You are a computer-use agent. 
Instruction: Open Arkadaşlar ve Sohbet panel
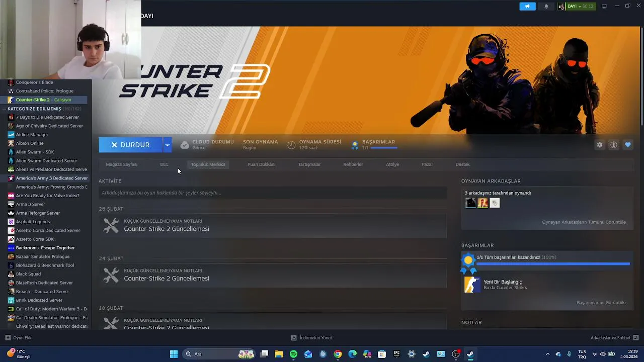[x=614, y=338]
